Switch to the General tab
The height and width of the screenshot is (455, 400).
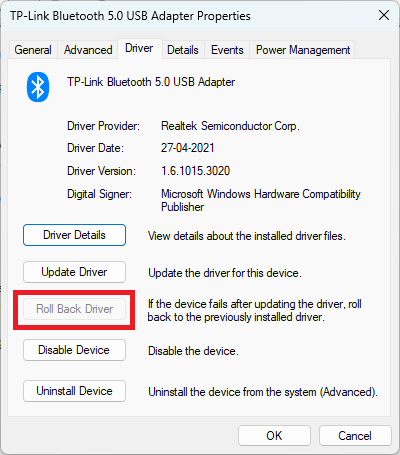(33, 50)
